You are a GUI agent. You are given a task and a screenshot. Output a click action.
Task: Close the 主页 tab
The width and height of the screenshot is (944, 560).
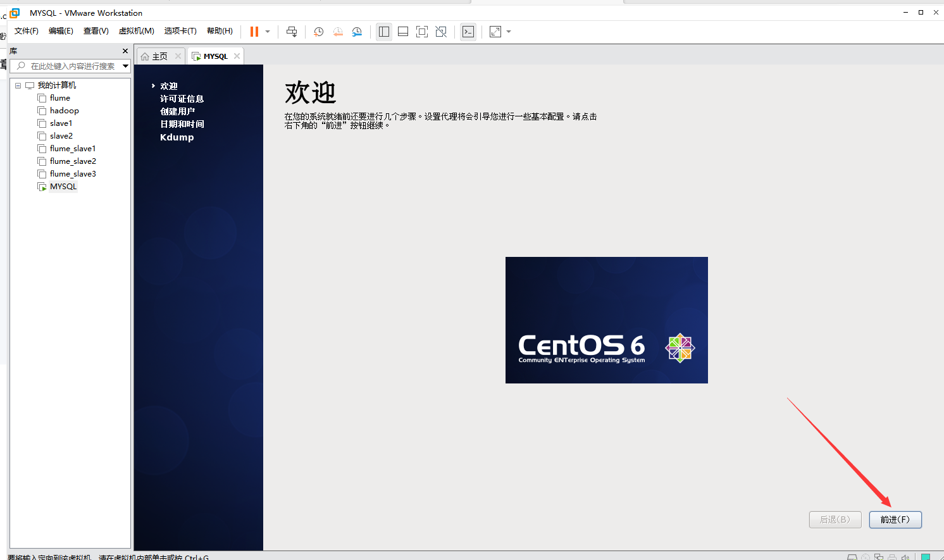(x=178, y=56)
